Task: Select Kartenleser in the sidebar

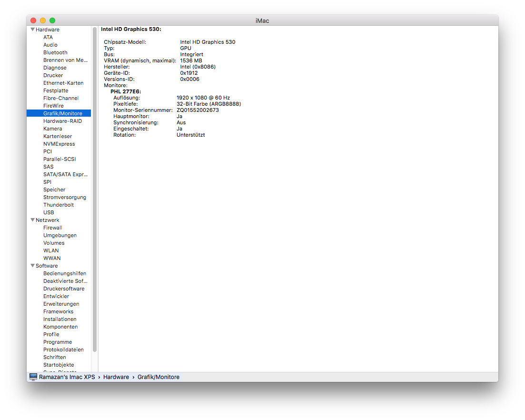Action: tap(58, 136)
